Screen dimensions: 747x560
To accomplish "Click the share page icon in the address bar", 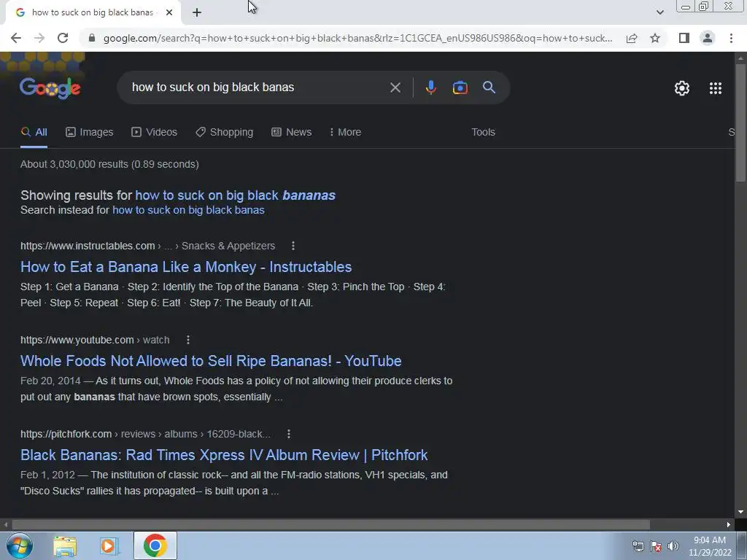I will (x=632, y=38).
